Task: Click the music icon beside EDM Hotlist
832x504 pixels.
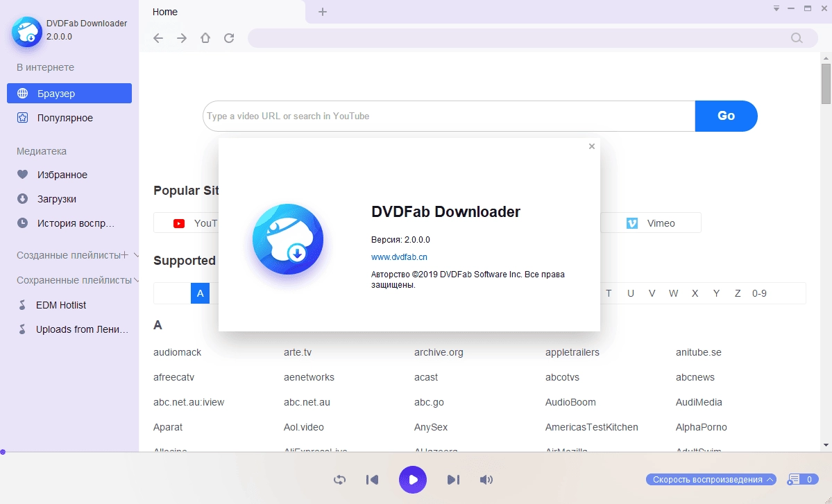Action: pos(22,305)
